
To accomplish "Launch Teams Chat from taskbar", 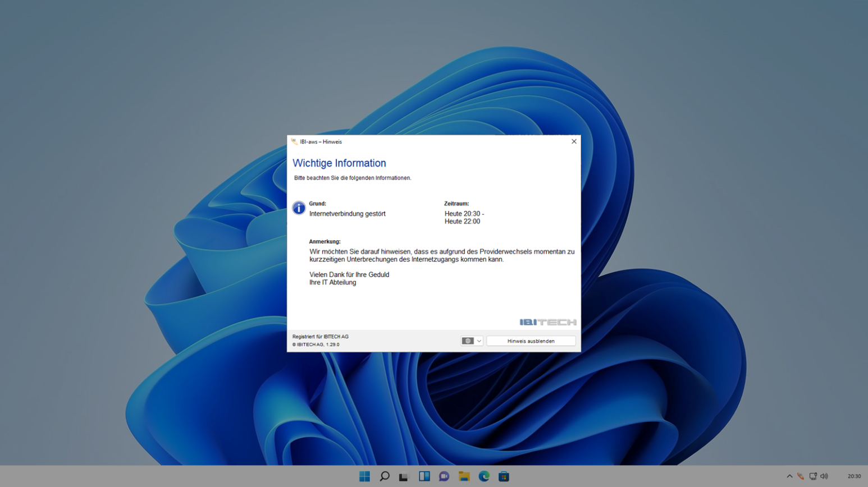I will tap(444, 476).
